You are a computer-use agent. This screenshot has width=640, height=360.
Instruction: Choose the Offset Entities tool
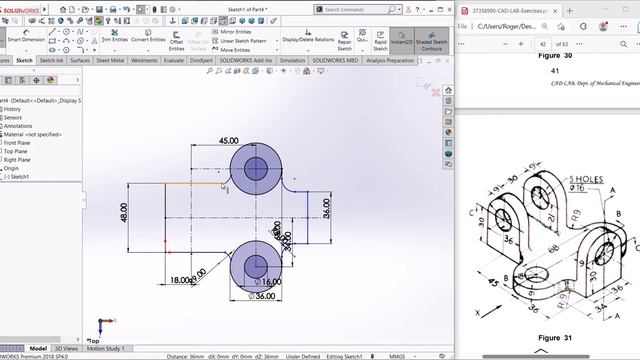(176, 41)
